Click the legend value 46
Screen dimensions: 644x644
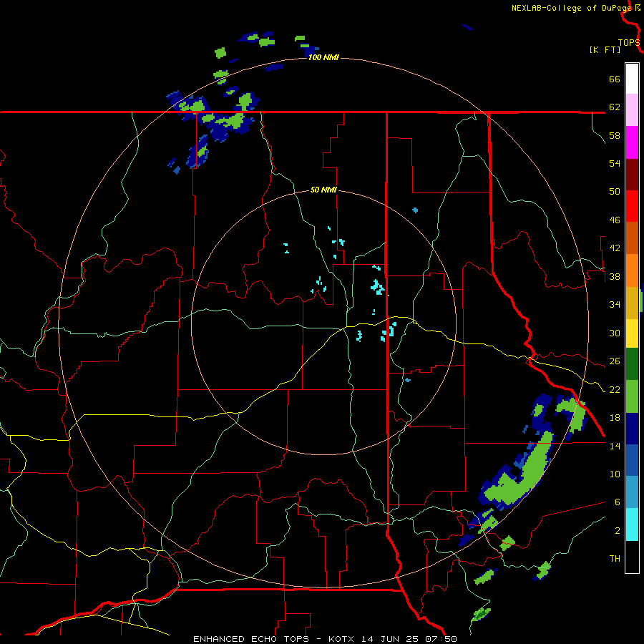click(615, 220)
